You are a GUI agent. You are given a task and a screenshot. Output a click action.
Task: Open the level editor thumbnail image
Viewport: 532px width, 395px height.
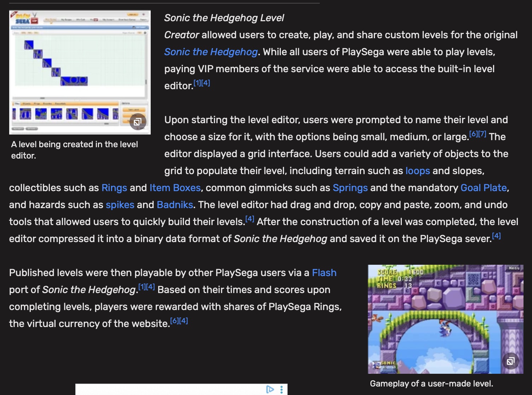(x=80, y=72)
